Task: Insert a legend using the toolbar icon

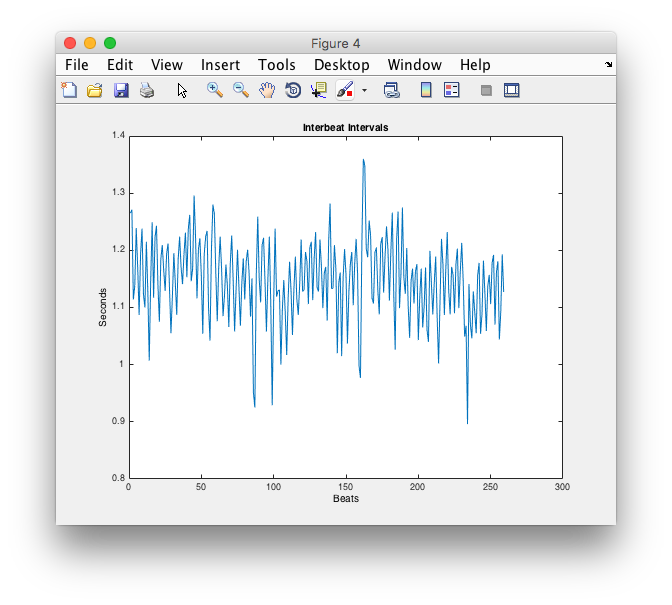Action: 452,90
